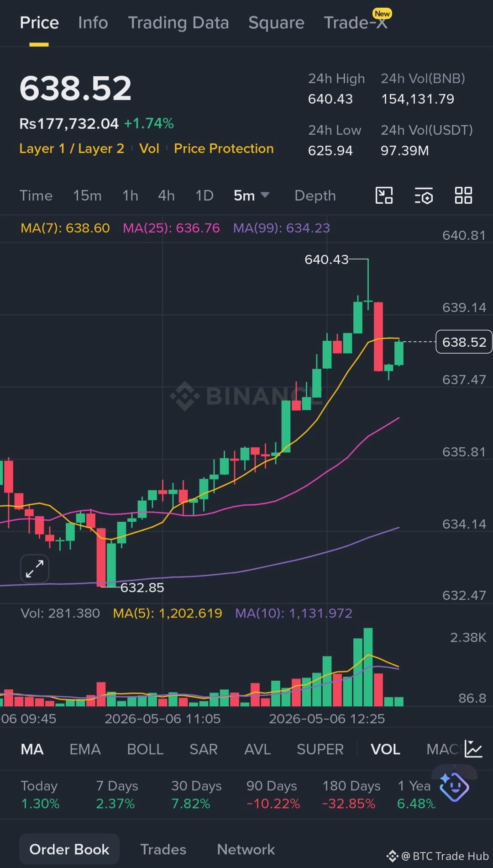Open the chart layout/picture-in-picture icon
493x868 pixels.
click(384, 196)
